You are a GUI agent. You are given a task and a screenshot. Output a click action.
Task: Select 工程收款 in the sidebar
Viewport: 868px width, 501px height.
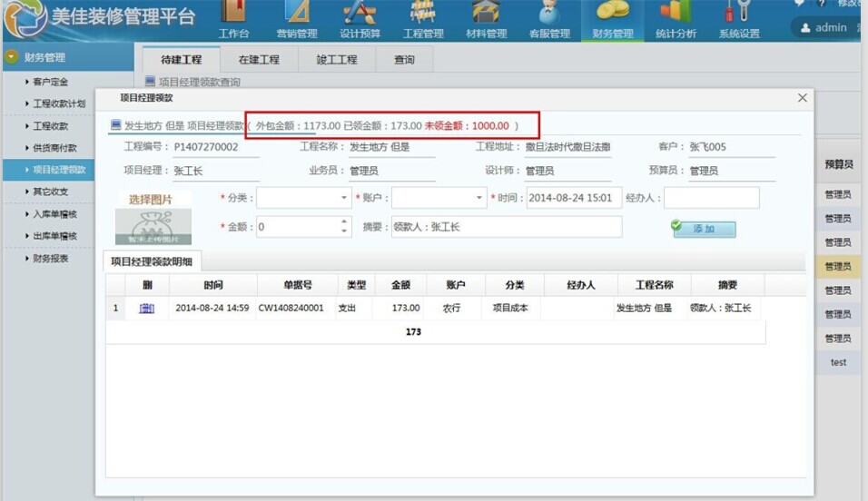point(51,126)
